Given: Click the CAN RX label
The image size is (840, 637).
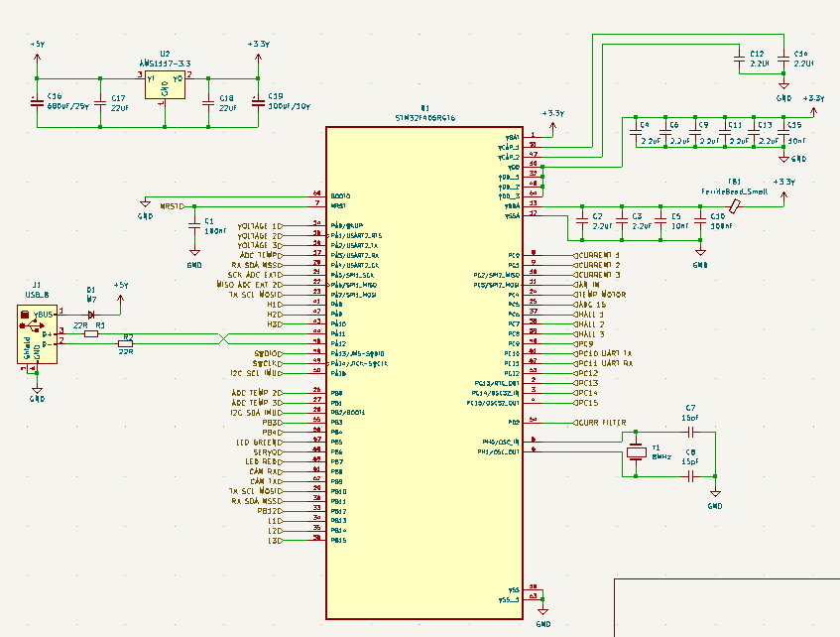Looking at the screenshot, I should [266, 472].
